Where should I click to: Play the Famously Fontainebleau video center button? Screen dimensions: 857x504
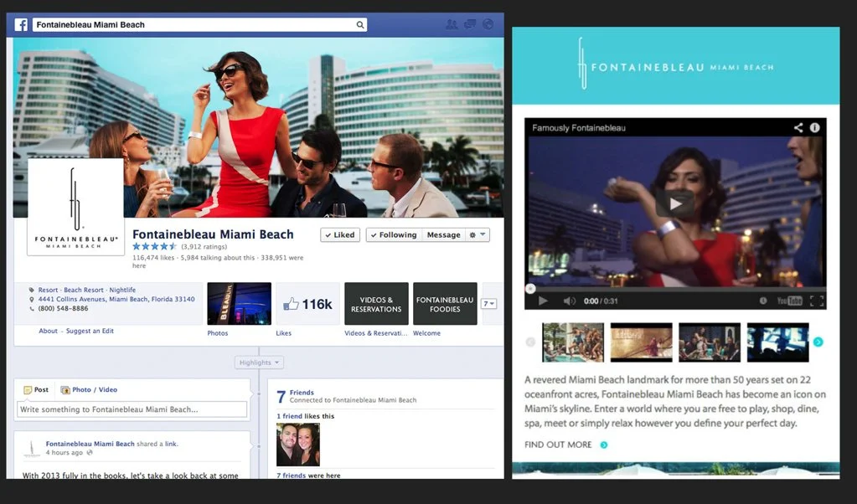pos(675,203)
